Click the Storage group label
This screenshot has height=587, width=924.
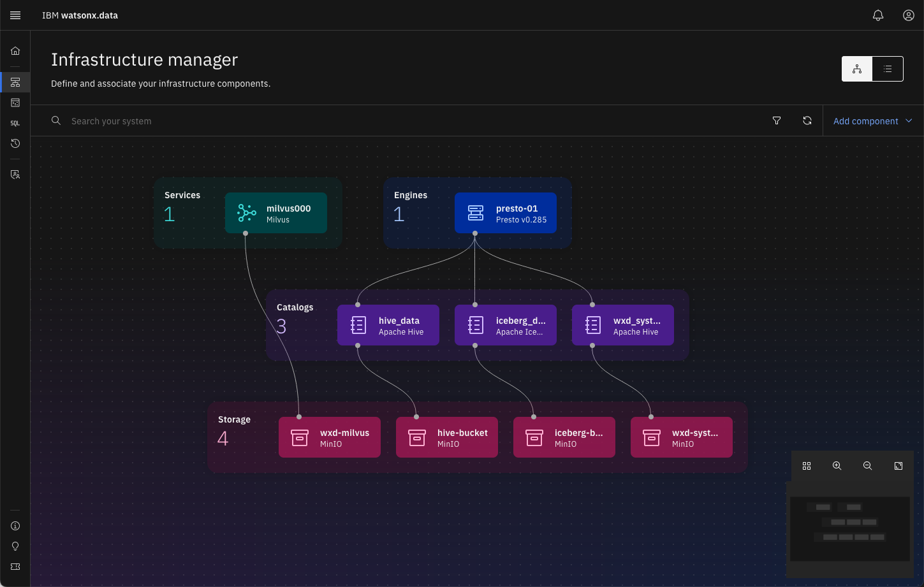click(234, 419)
